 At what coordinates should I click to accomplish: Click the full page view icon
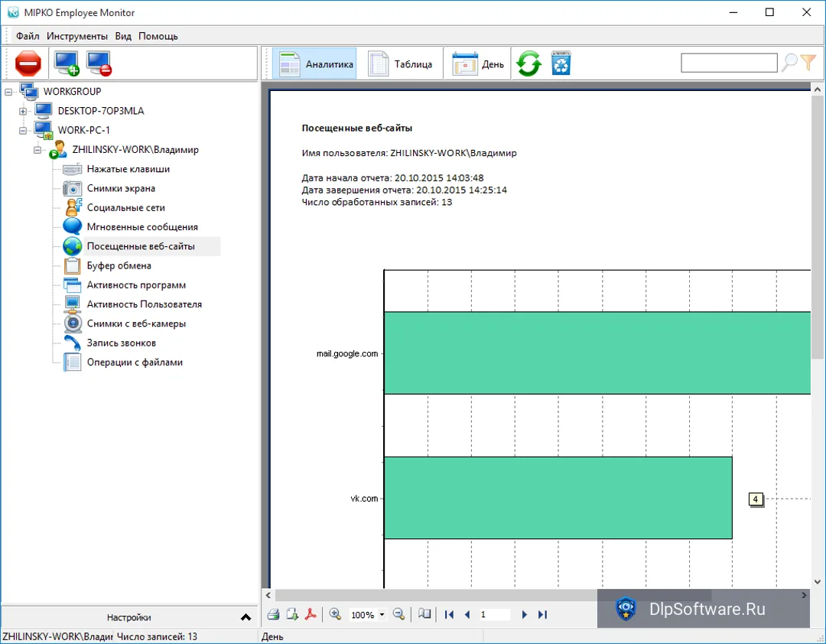424,614
